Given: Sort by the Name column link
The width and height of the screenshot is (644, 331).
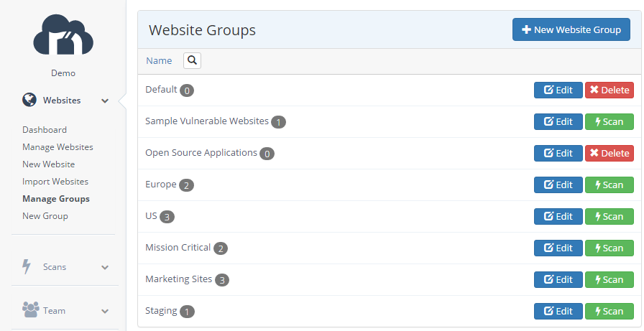Looking at the screenshot, I should 159,61.
